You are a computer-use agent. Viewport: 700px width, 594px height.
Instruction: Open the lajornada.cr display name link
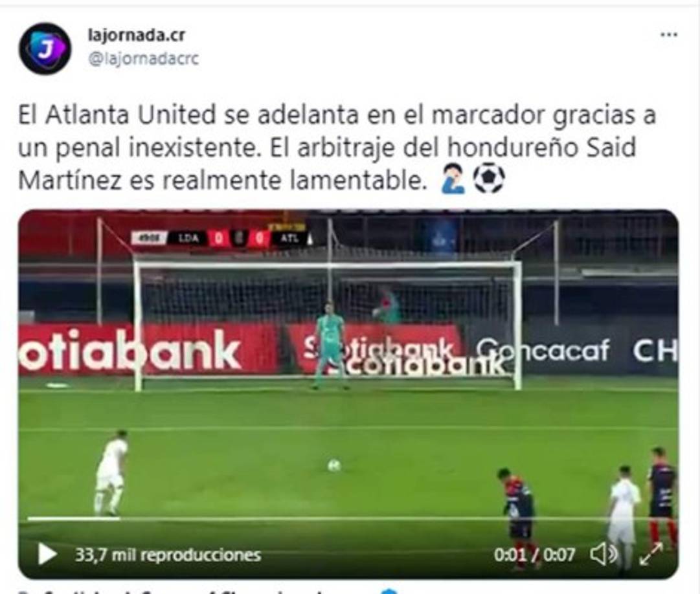point(136,35)
